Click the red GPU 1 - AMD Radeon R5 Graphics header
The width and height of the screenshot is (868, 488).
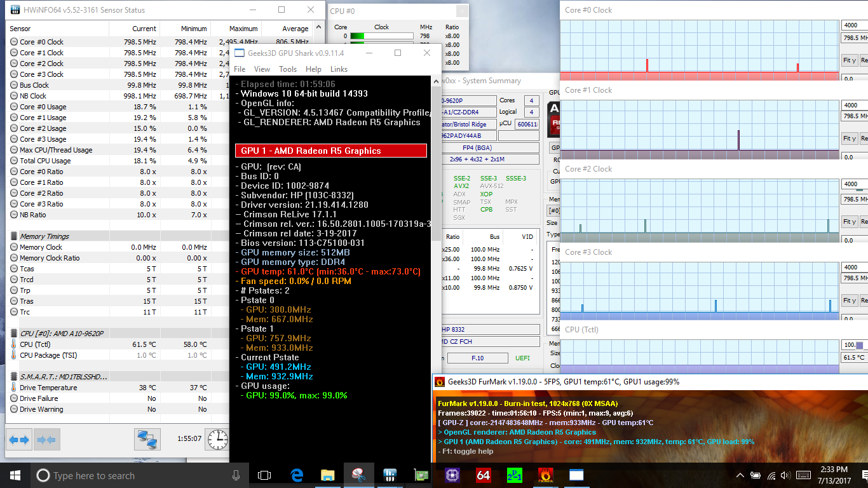330,151
